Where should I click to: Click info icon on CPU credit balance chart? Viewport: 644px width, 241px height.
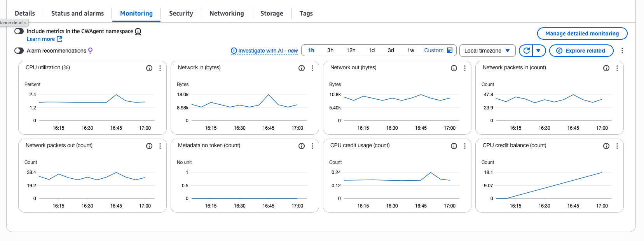coord(606,146)
